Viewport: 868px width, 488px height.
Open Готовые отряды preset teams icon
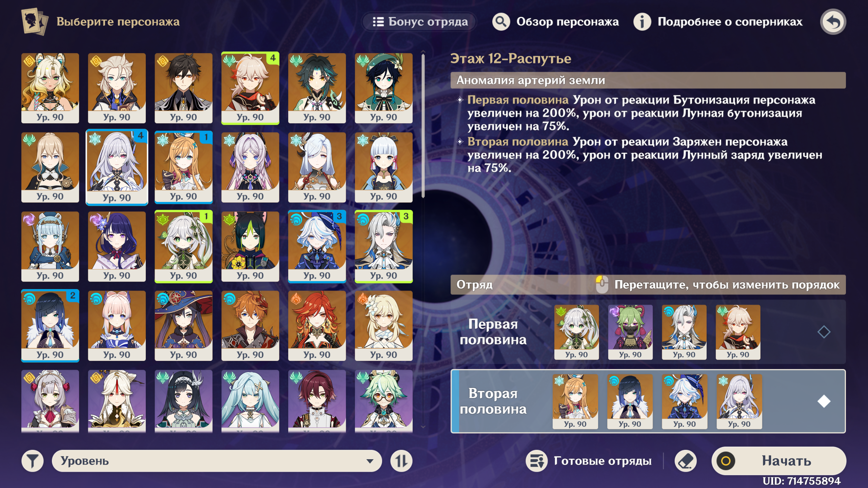click(x=537, y=461)
